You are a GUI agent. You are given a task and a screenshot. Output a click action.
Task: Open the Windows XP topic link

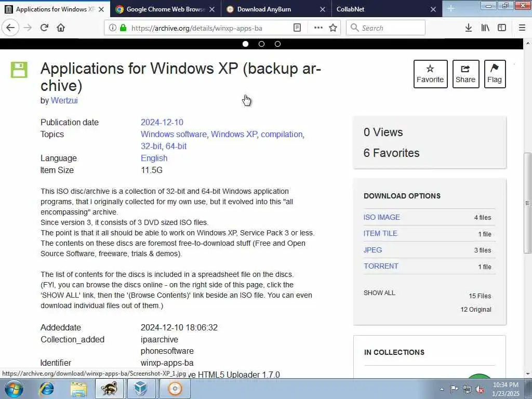click(234, 135)
